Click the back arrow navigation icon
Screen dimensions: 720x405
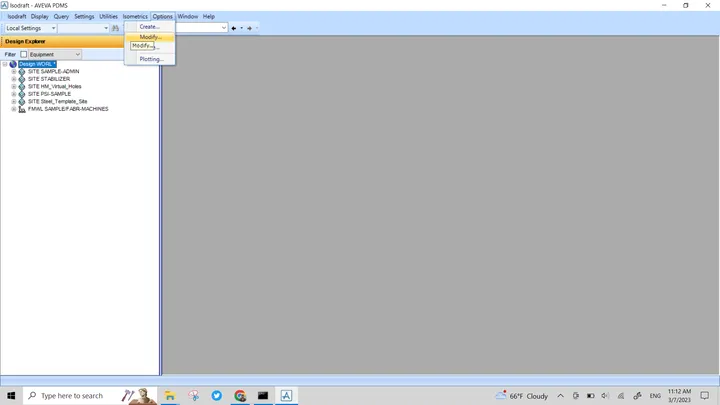coord(234,28)
